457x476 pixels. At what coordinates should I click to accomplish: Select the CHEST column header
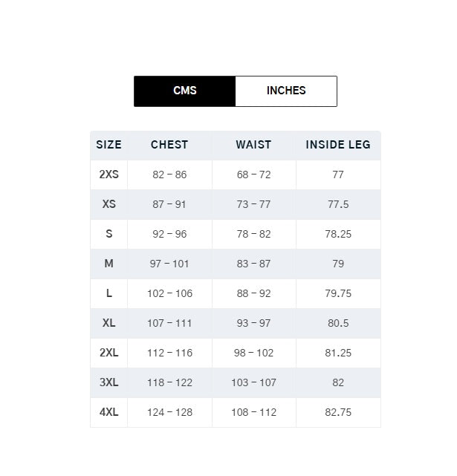[x=169, y=145]
